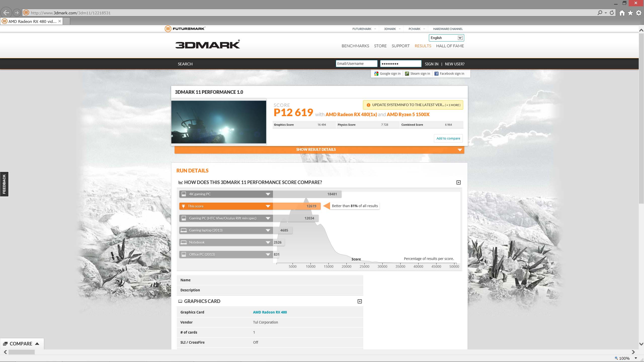Click the Gaming laptop (2013) laptop icon
The image size is (644, 362).
point(184,230)
